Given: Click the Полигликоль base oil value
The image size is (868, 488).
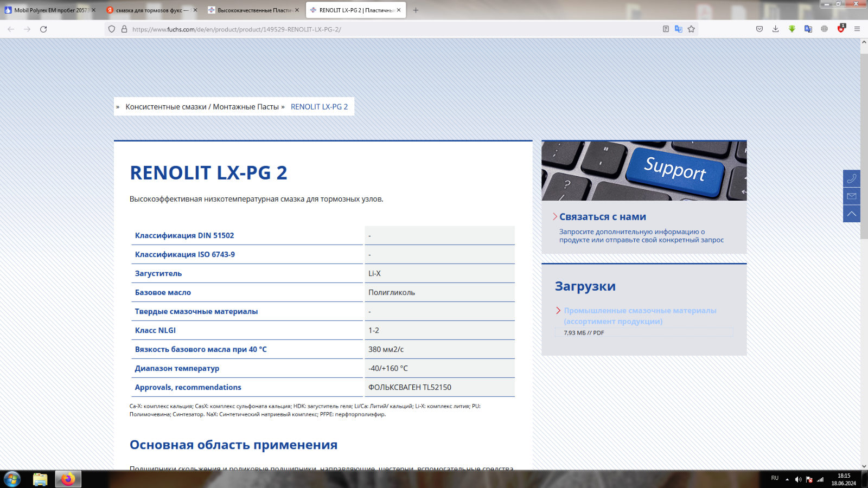Looking at the screenshot, I should click(392, 292).
